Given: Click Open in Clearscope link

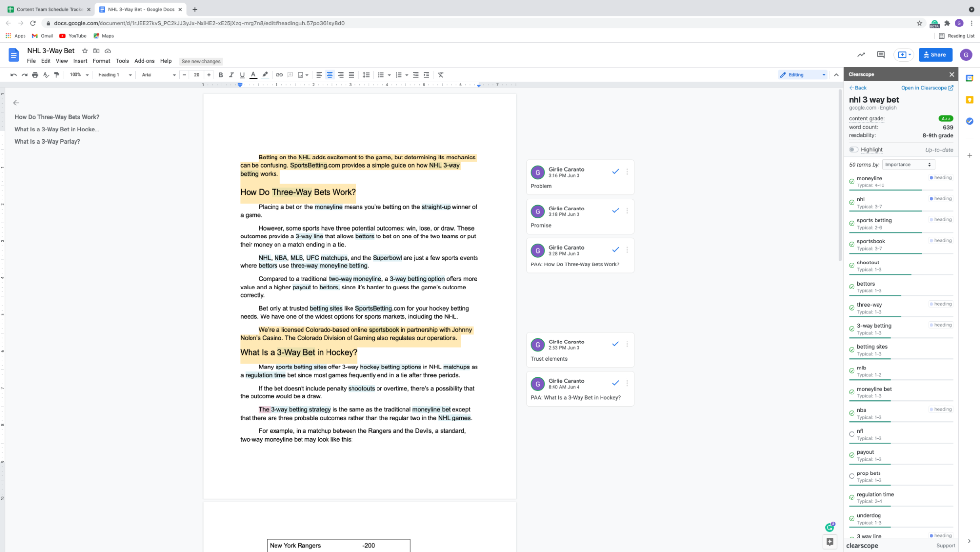Looking at the screenshot, I should (x=927, y=88).
